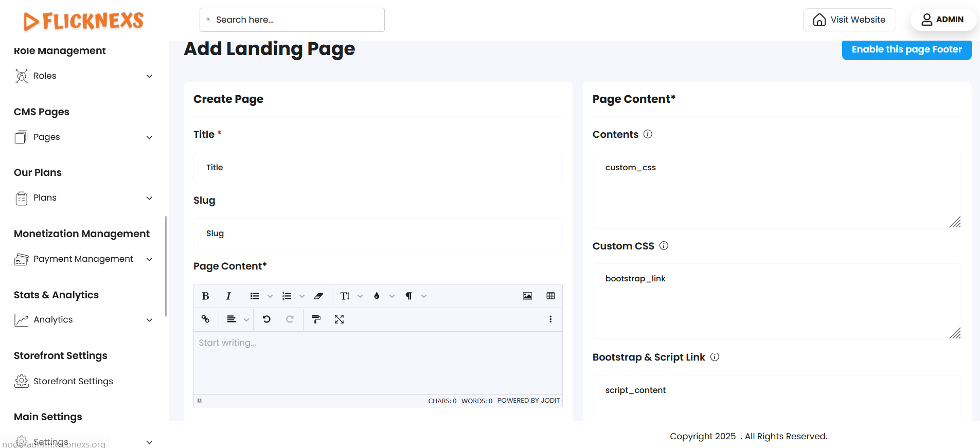Undo the last editor action
This screenshot has width=980, height=448.
pos(266,319)
